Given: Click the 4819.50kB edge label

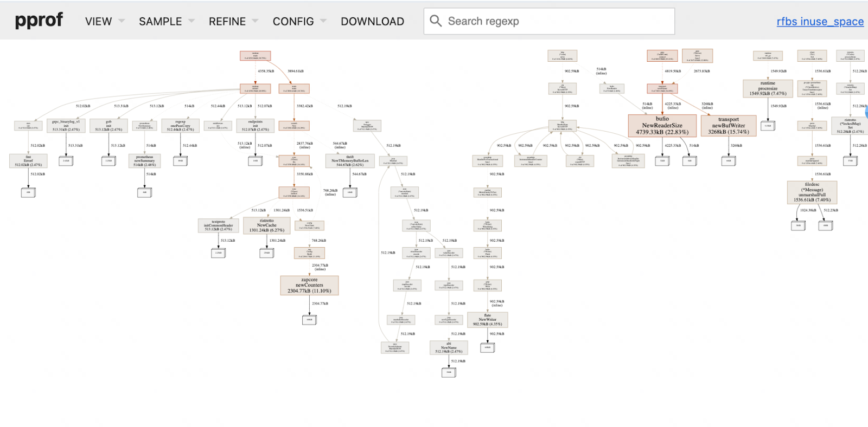Looking at the screenshot, I should point(673,71).
